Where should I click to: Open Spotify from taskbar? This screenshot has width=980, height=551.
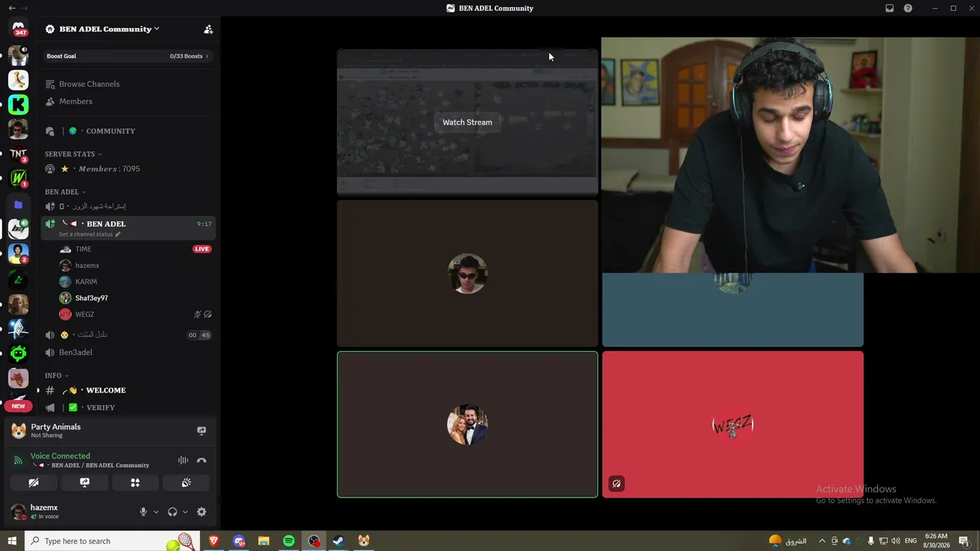(289, 541)
